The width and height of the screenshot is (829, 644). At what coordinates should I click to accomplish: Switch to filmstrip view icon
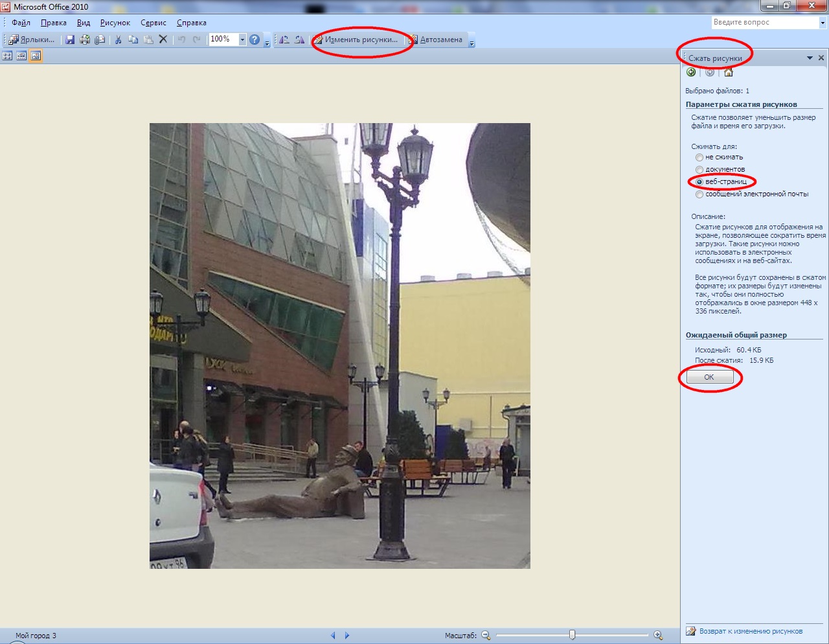21,56
